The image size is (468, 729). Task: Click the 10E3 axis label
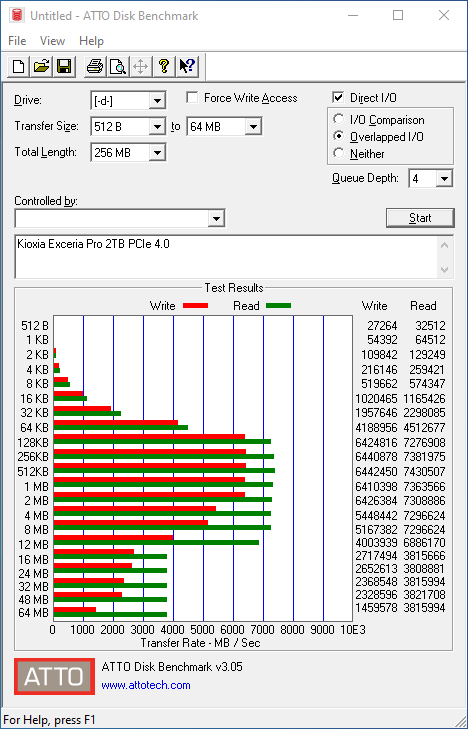[x=353, y=630]
